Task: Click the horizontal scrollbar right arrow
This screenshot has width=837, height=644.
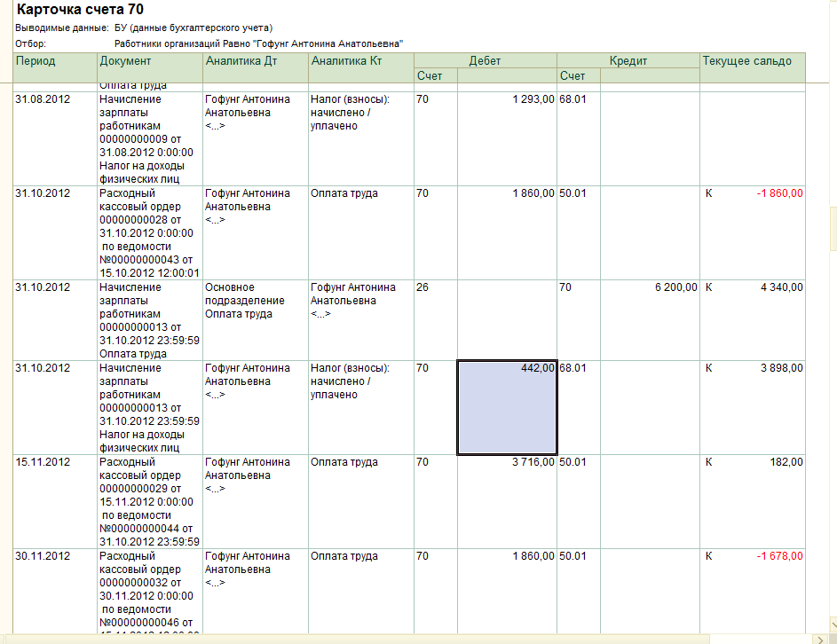Action: [821, 639]
